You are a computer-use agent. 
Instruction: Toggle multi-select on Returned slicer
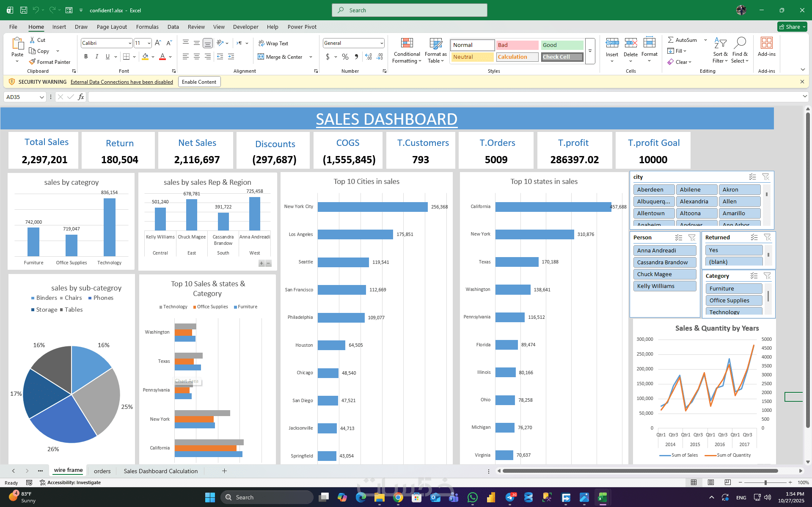(754, 238)
